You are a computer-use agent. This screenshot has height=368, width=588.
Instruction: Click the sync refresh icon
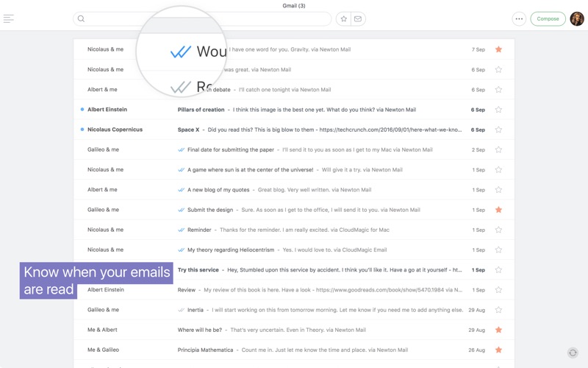[x=573, y=353]
